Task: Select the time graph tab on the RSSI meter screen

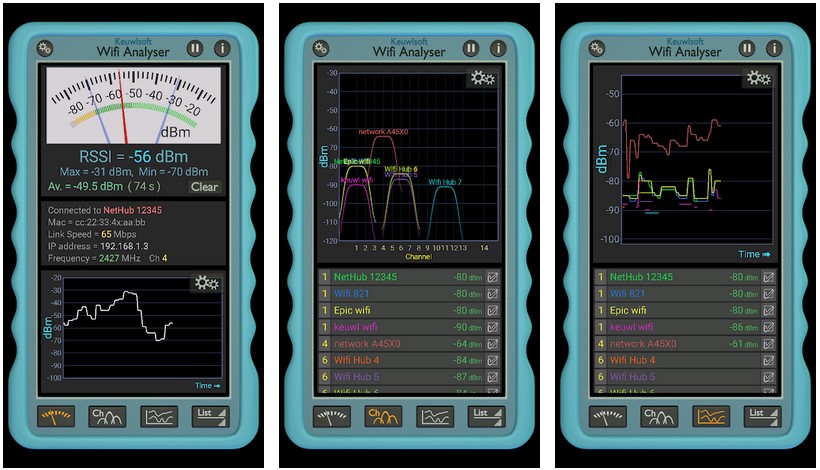Action: (x=159, y=417)
